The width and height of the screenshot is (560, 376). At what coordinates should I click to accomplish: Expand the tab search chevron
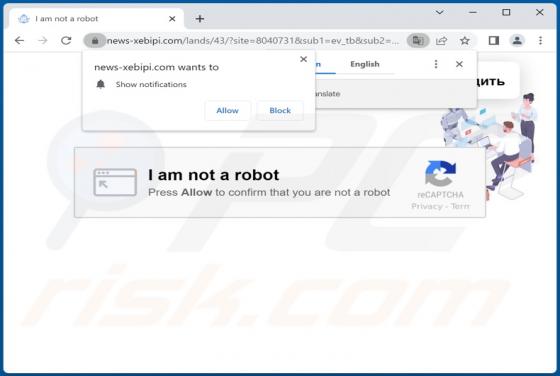click(440, 12)
